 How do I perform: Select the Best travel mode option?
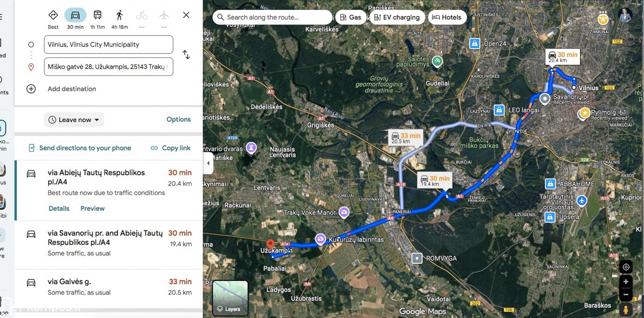tap(53, 15)
